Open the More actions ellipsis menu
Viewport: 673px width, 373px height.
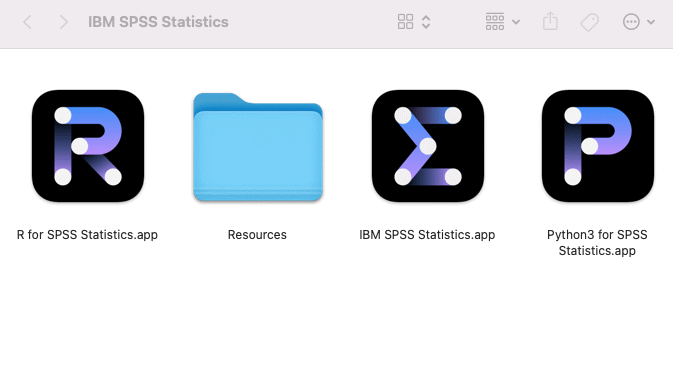tap(631, 22)
